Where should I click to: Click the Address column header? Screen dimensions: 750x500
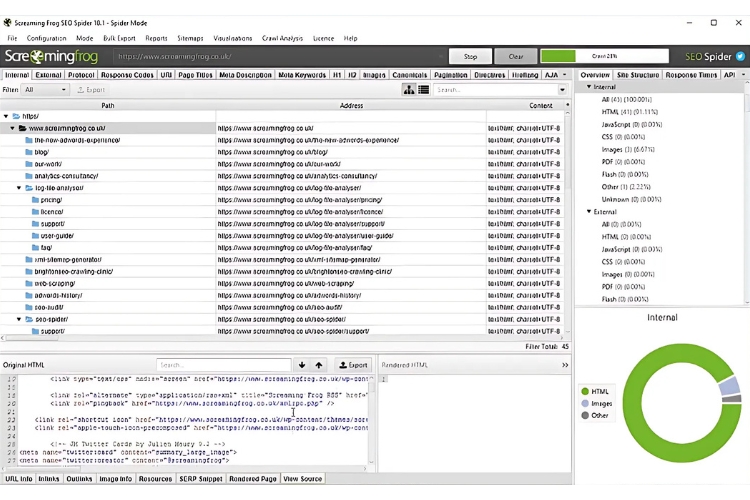(x=351, y=105)
